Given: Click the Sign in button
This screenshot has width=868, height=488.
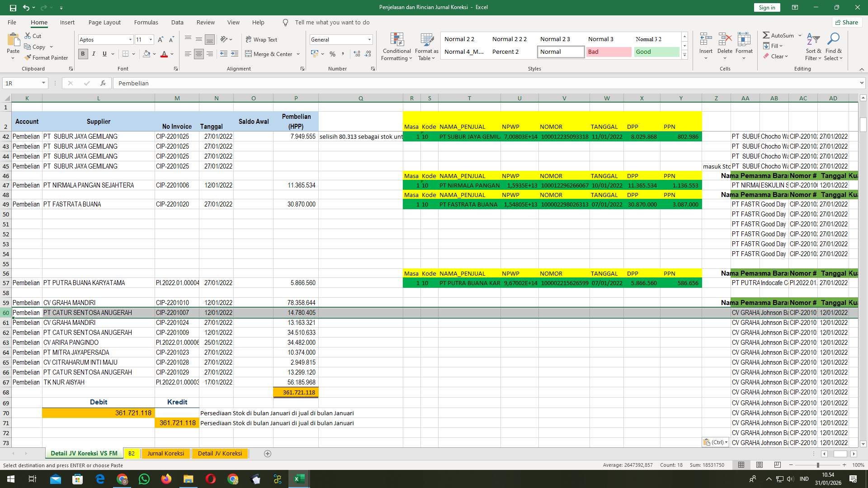Looking at the screenshot, I should click(x=766, y=7).
